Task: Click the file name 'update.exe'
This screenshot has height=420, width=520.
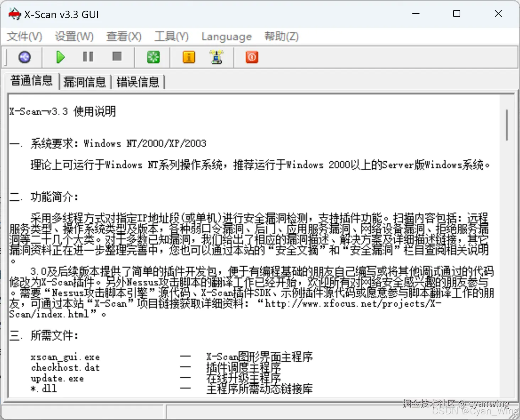Action: 58,378
